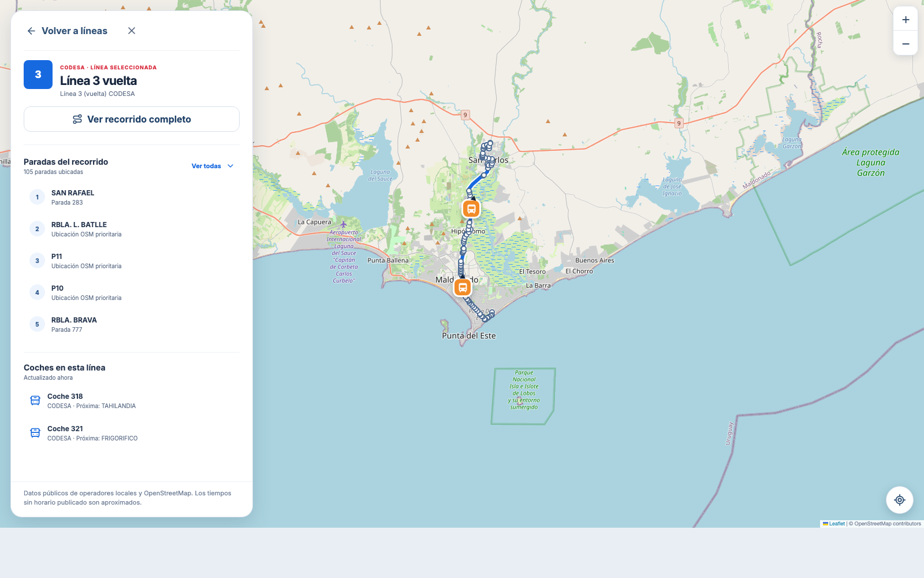Open Coche 318 details text

point(91,401)
